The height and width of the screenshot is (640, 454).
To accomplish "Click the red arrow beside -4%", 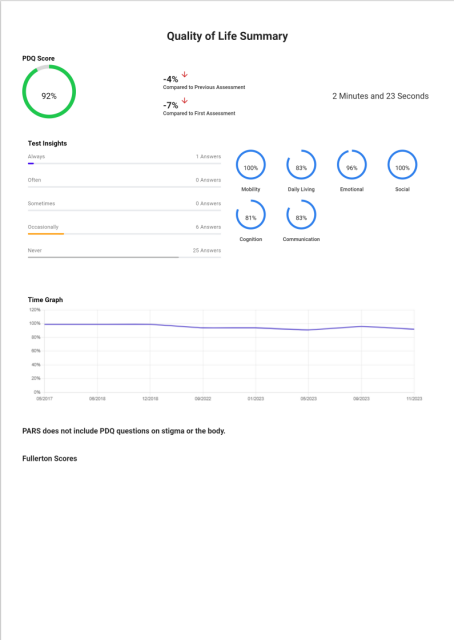I will coord(185,75).
